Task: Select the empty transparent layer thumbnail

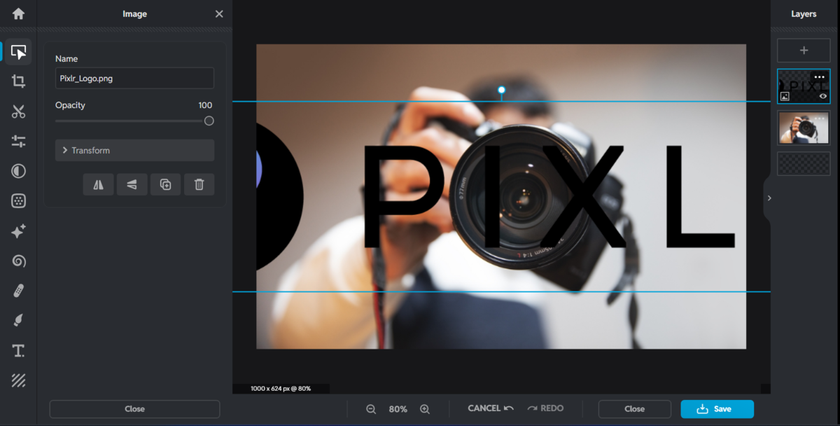Action: 804,164
